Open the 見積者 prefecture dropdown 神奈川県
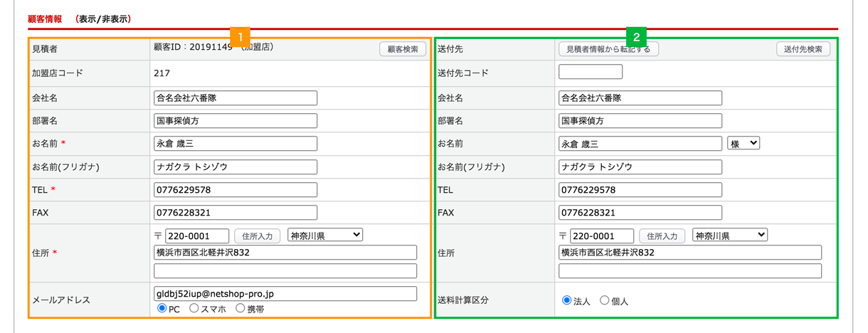This screenshot has width=868, height=333. coord(325,235)
